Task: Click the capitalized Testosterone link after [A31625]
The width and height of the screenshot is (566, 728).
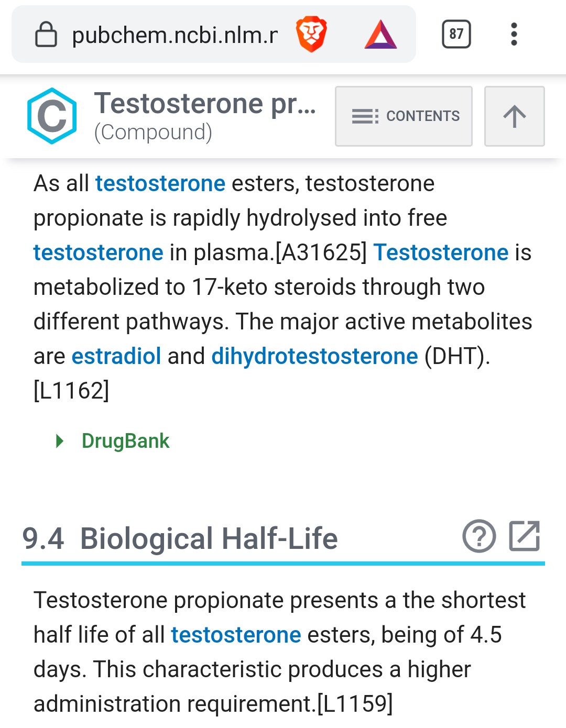Action: point(441,252)
